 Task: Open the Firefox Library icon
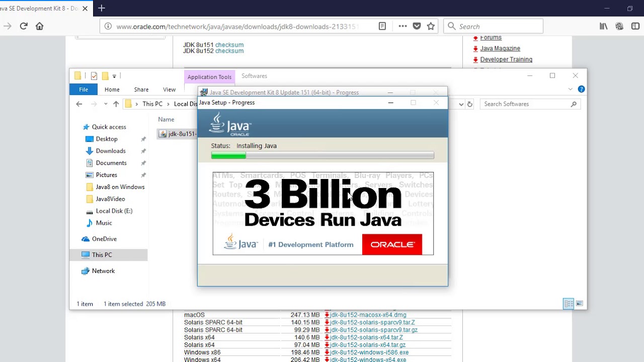pos(603,26)
